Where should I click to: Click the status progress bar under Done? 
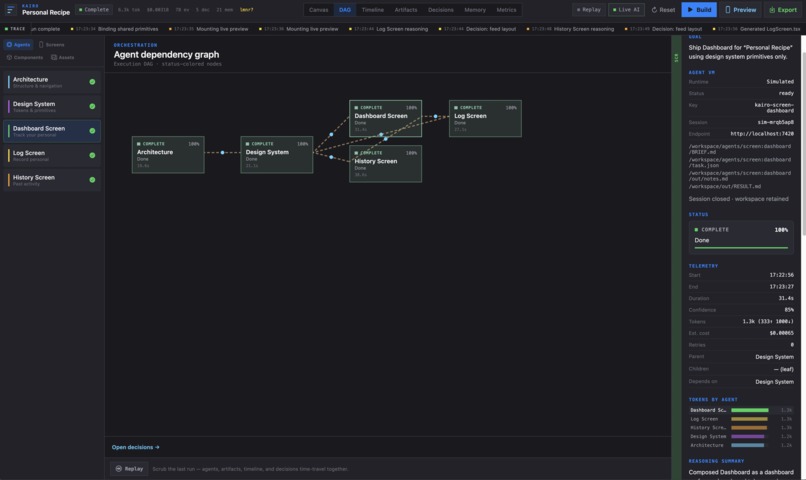[x=741, y=248]
